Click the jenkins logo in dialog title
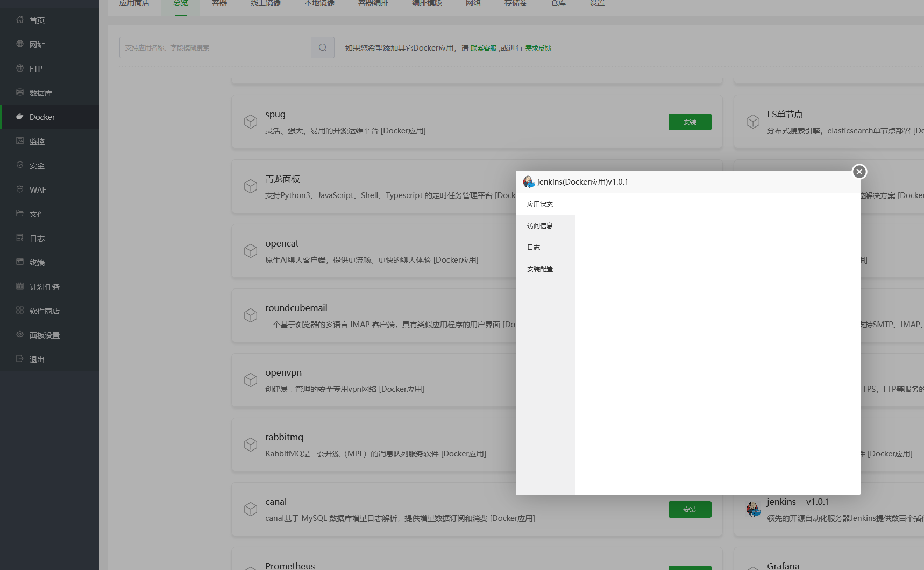Screen dimensions: 924x570 529,182
